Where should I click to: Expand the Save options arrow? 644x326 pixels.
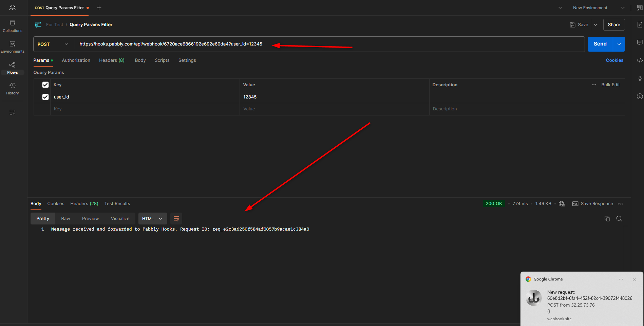(x=596, y=25)
